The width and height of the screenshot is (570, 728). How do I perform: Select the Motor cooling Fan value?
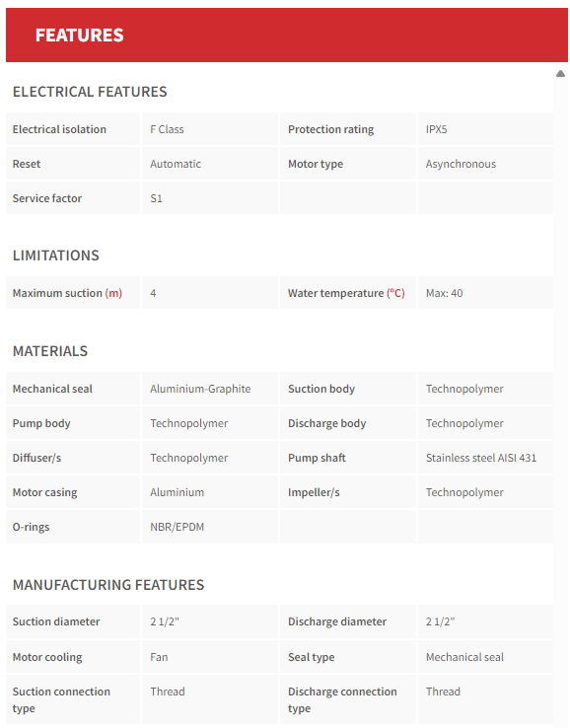pyautogui.click(x=159, y=657)
